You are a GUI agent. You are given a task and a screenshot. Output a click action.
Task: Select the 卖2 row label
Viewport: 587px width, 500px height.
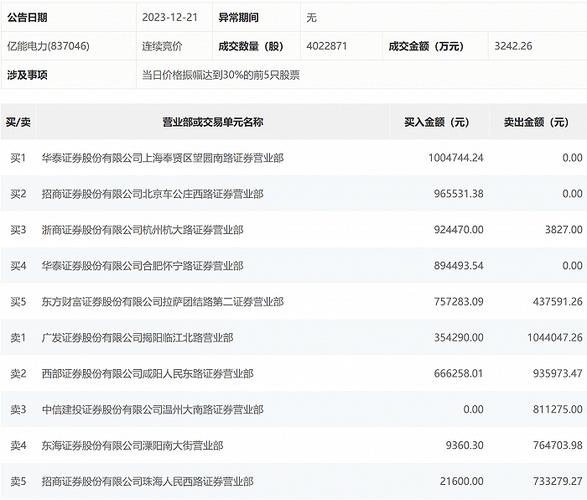18,374
